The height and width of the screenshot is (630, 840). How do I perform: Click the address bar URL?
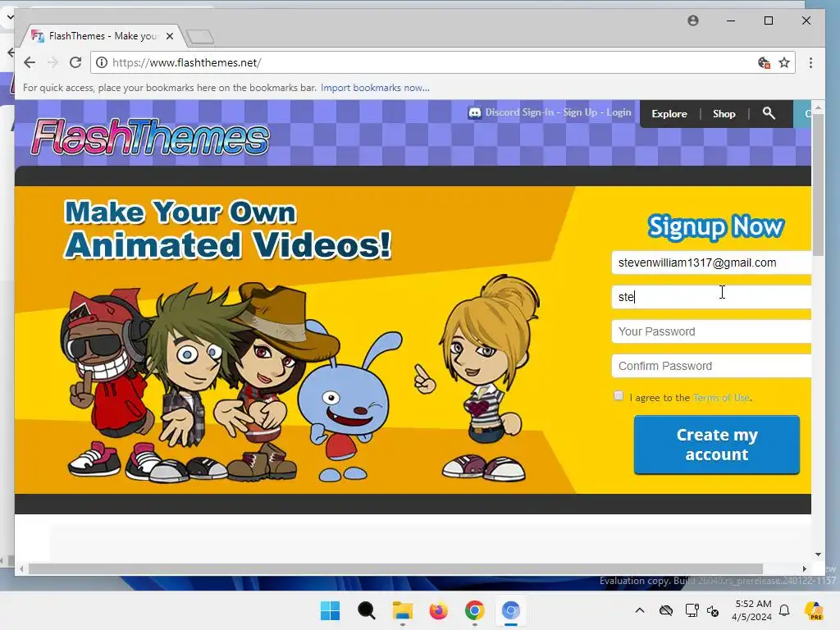tap(186, 62)
